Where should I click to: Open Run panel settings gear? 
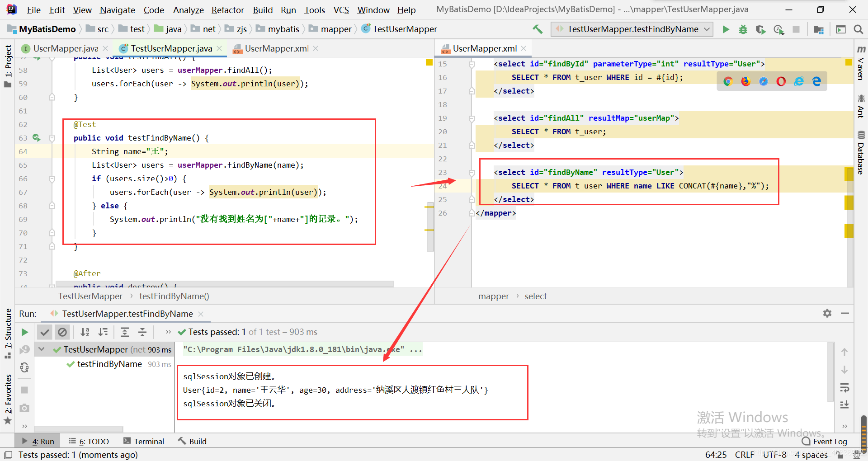(x=827, y=313)
